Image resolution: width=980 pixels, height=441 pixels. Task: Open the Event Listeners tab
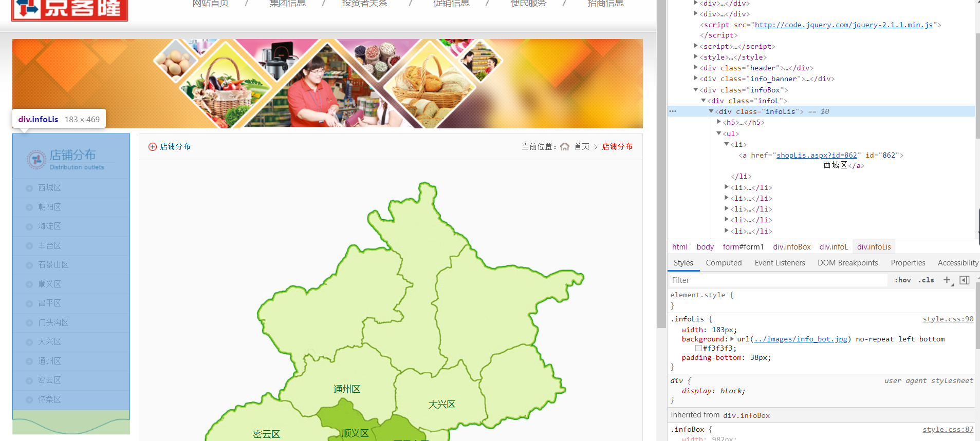tap(780, 263)
